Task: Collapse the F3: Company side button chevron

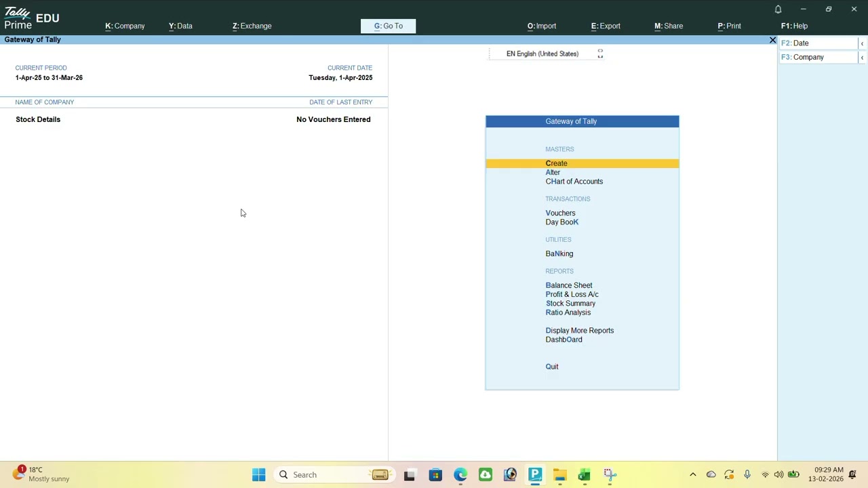Action: point(862,58)
